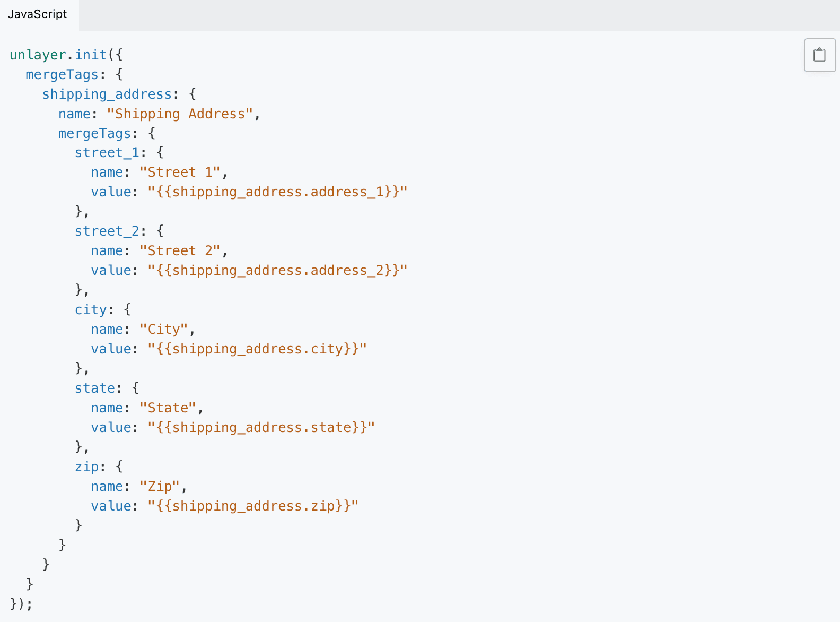Click the city: { key line

coord(103,309)
